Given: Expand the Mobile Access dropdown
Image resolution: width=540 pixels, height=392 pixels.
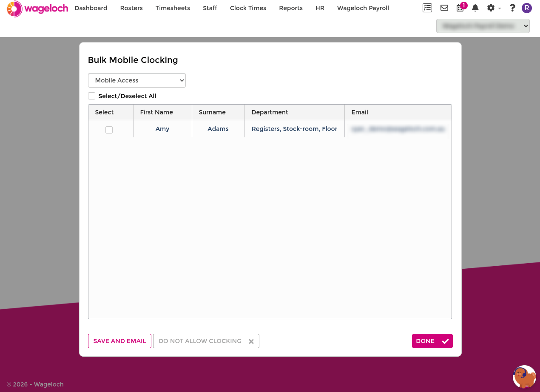Looking at the screenshot, I should [x=137, y=80].
